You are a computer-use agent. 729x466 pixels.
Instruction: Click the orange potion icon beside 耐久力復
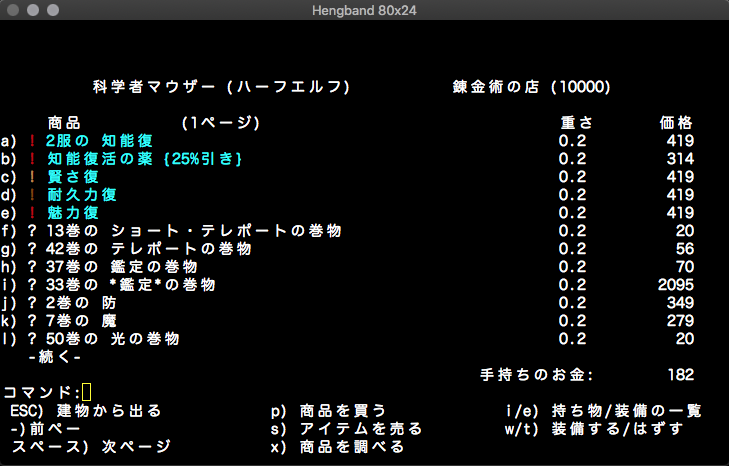click(x=33, y=195)
